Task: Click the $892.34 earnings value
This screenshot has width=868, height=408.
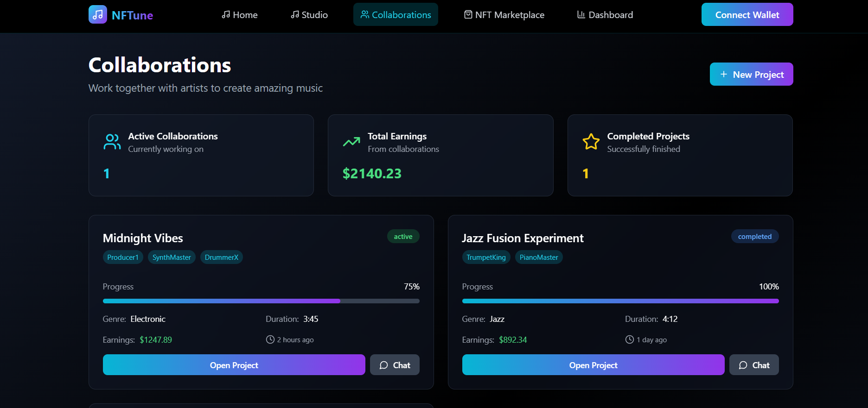Action: 513,340
